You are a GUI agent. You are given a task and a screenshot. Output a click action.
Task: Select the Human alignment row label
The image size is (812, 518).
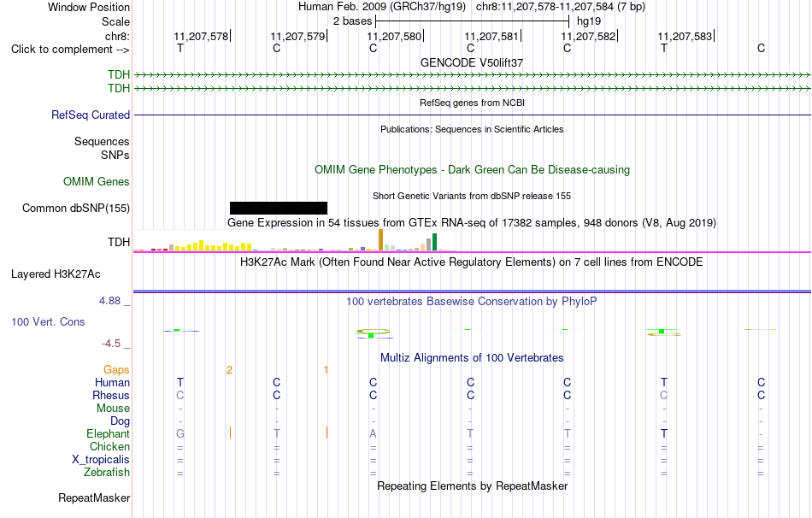112,382
